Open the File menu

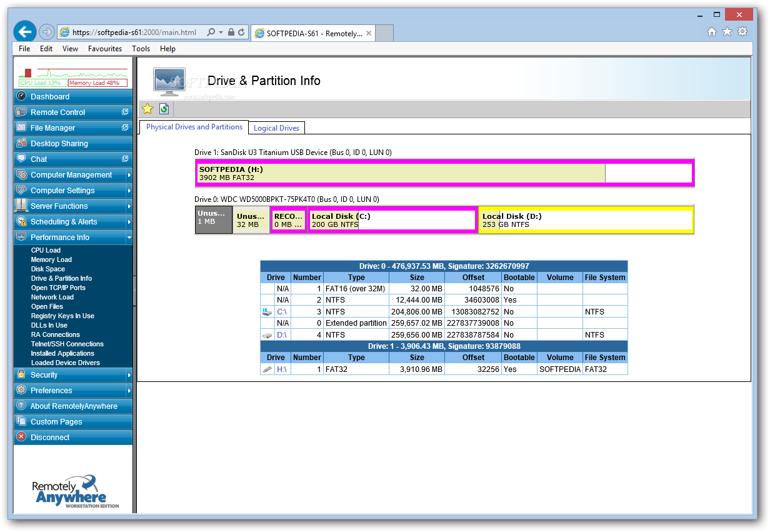pos(24,49)
